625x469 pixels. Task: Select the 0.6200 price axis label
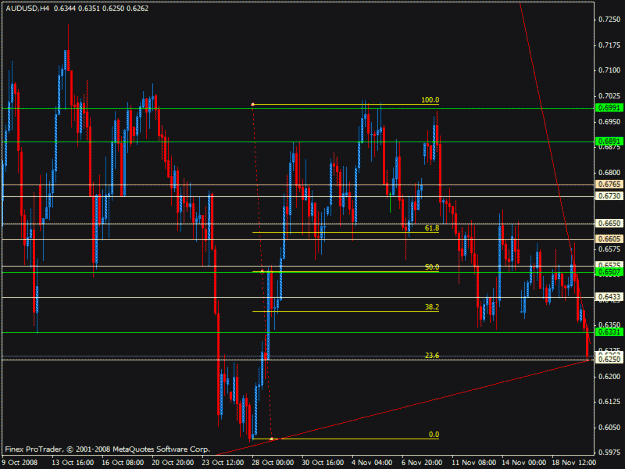(609, 376)
